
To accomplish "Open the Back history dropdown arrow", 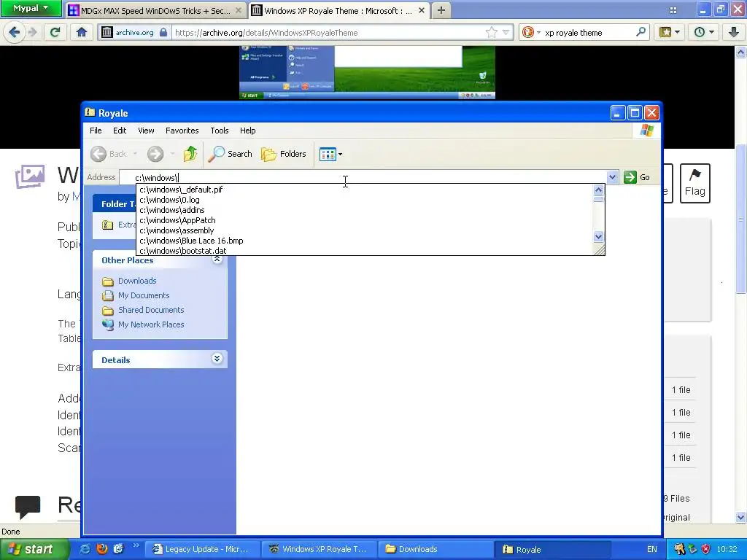I will tap(135, 154).
